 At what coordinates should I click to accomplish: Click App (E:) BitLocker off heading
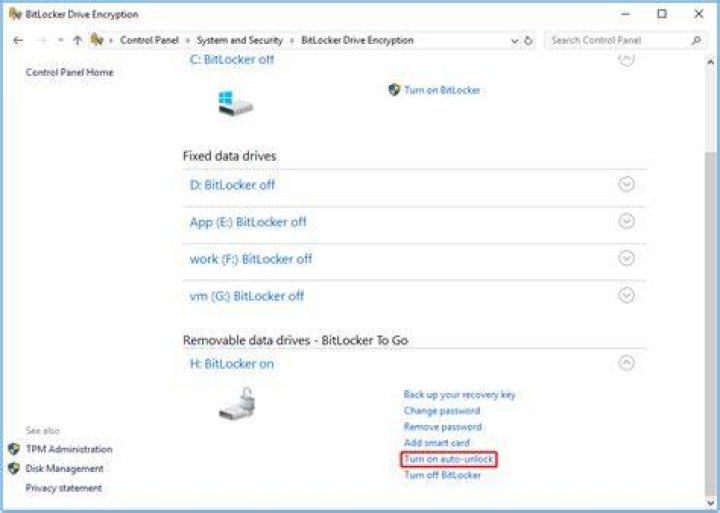tap(248, 222)
